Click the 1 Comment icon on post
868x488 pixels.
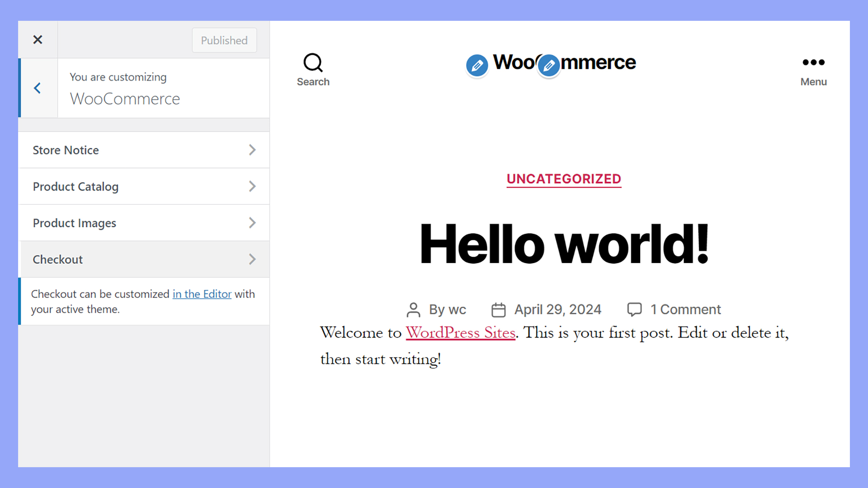coord(633,309)
